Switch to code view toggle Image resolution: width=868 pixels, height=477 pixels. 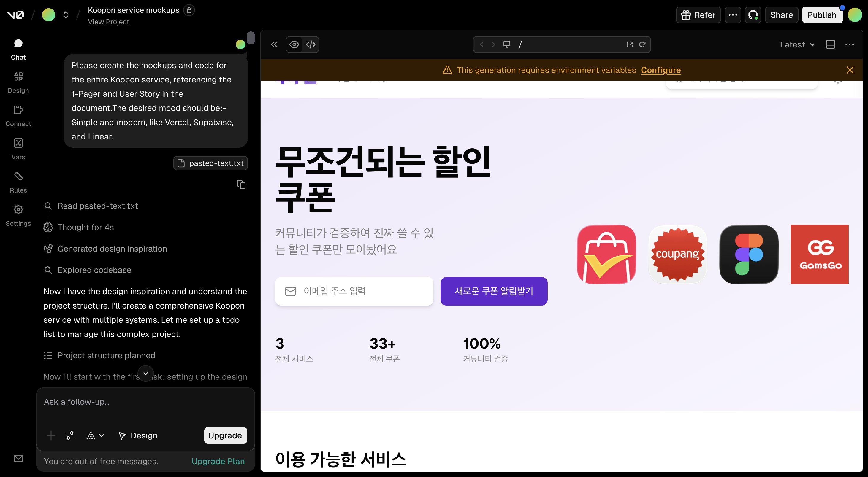coord(311,44)
